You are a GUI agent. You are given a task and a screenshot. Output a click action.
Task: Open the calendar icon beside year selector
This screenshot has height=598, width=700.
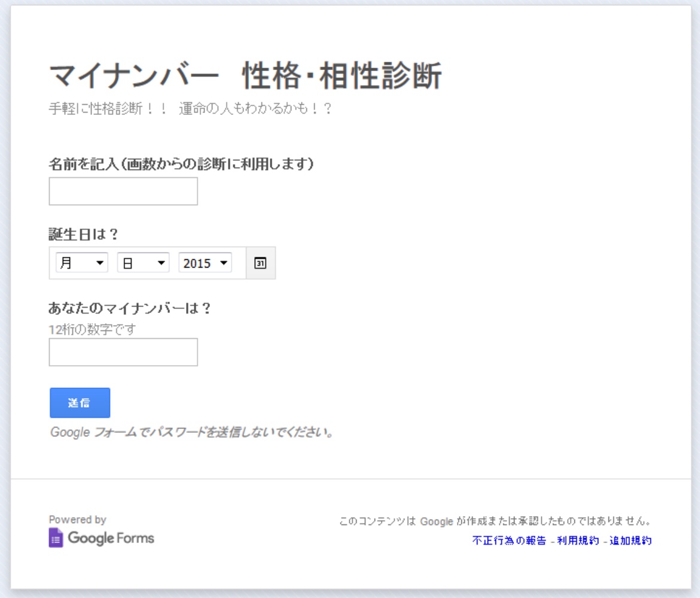tap(260, 262)
